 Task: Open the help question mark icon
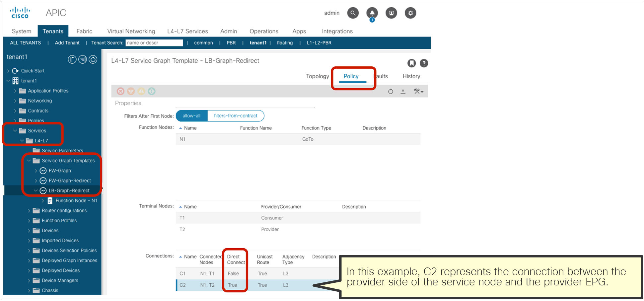[424, 63]
